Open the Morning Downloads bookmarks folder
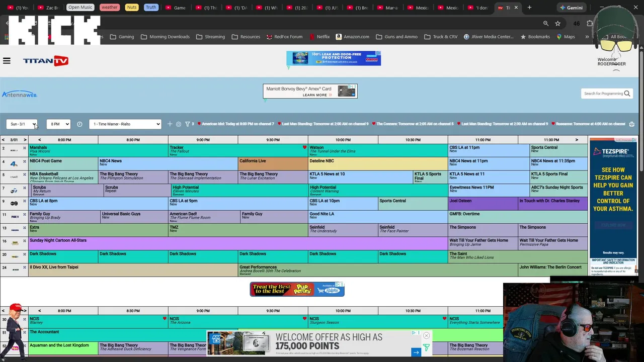Image resolution: width=644 pixels, height=362 pixels. click(x=165, y=37)
